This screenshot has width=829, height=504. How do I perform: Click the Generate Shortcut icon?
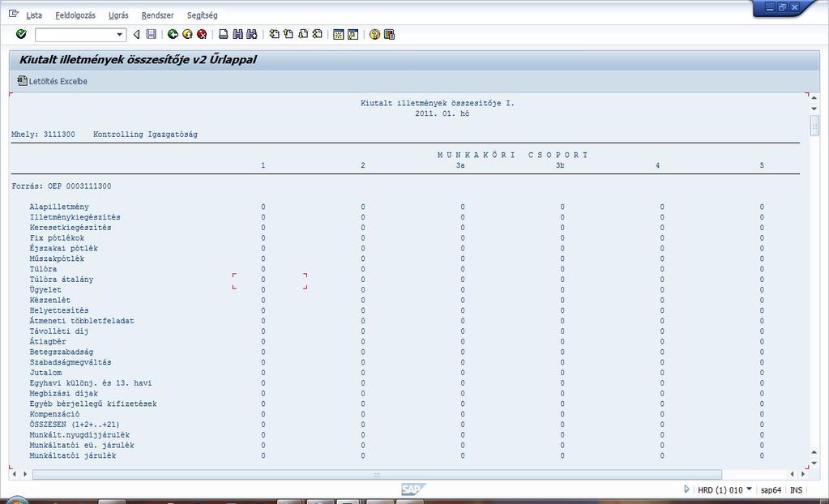point(353,34)
